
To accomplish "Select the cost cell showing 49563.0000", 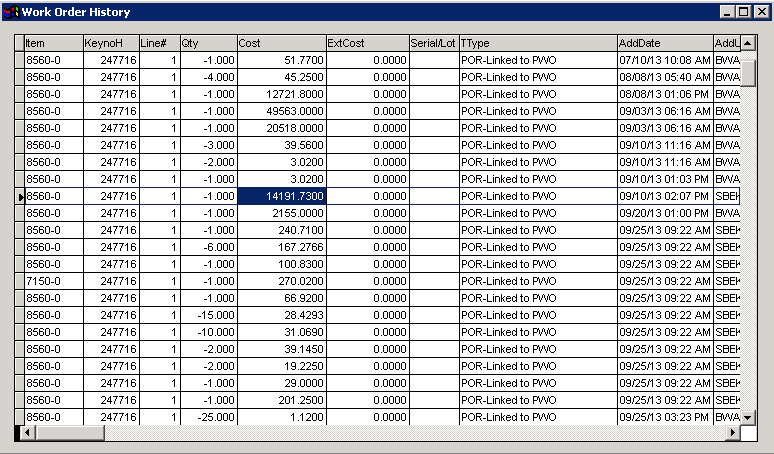I will [281, 112].
